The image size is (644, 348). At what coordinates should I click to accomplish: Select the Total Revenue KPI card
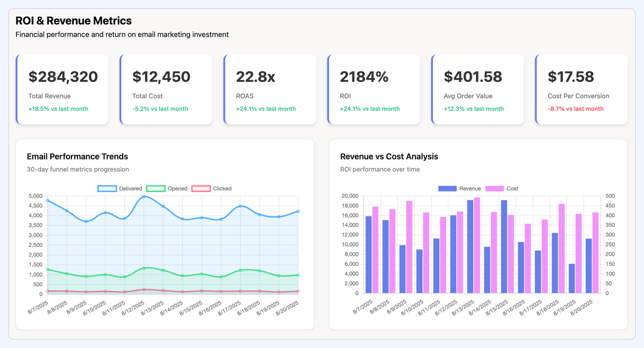pyautogui.click(x=62, y=89)
